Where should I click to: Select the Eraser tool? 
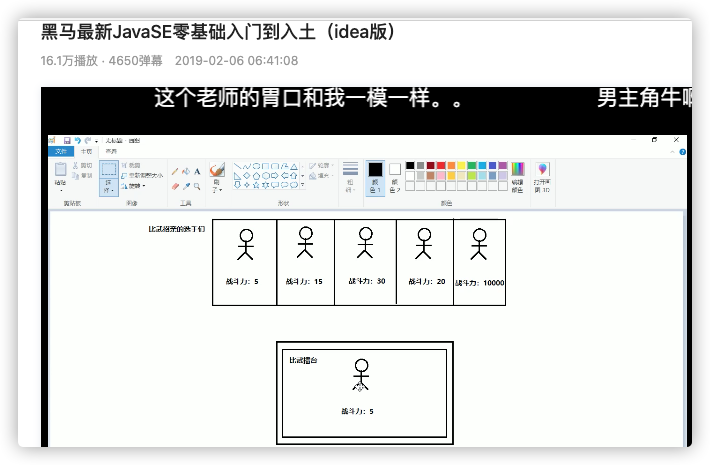click(x=175, y=187)
